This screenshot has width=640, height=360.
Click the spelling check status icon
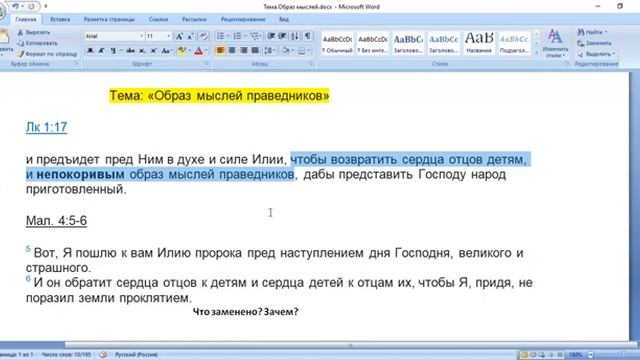point(103,355)
